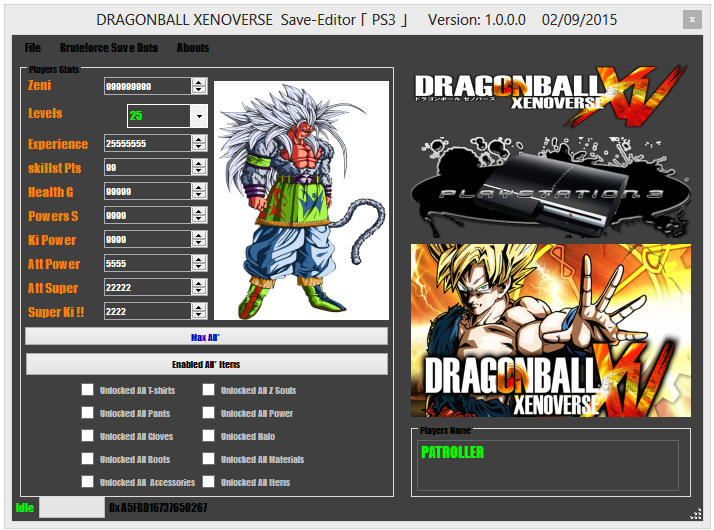
Task: Increase Health G value with up arrow
Action: coord(199,187)
